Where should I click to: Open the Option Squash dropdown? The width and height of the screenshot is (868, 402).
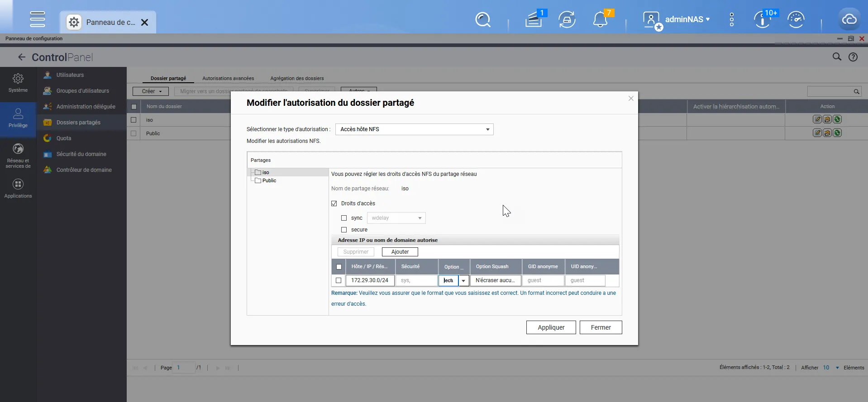click(496, 280)
